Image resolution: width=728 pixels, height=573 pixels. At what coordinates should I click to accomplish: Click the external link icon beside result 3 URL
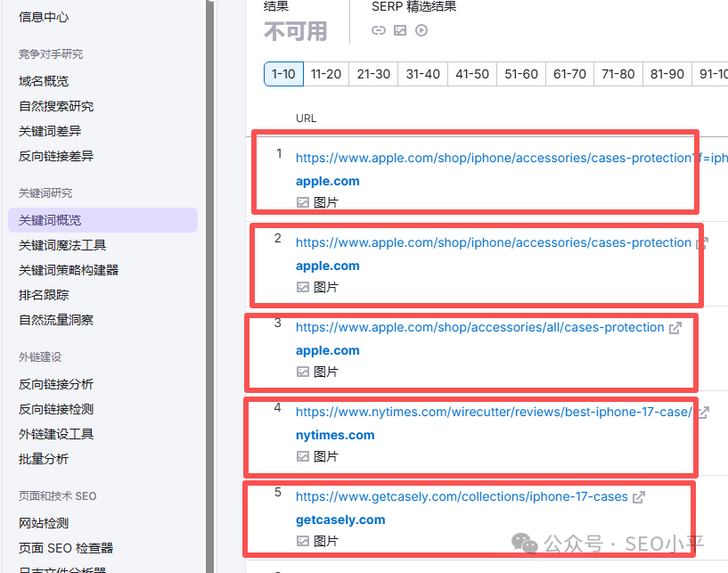click(675, 326)
